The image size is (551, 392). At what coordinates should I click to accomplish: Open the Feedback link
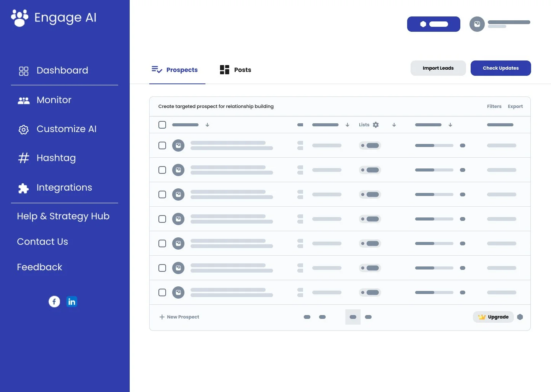pos(39,267)
